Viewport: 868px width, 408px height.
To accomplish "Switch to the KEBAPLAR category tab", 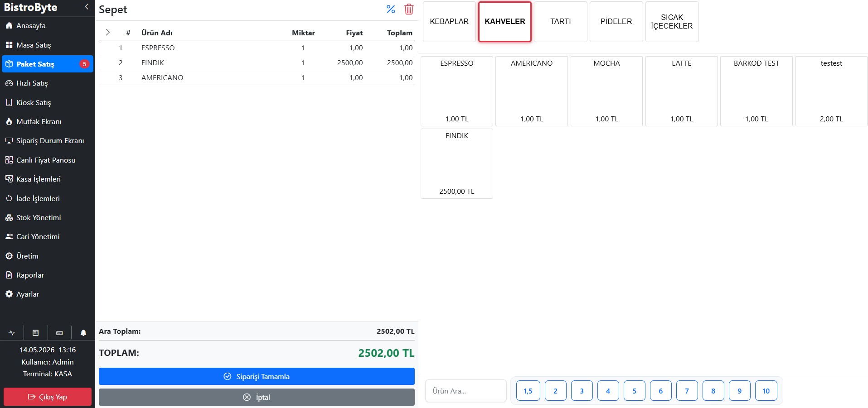I will click(449, 22).
